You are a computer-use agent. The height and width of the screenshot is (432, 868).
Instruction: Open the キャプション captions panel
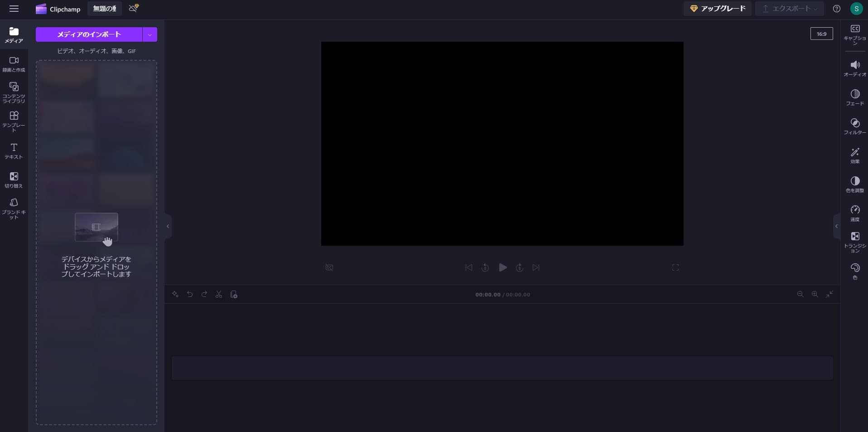pyautogui.click(x=855, y=34)
